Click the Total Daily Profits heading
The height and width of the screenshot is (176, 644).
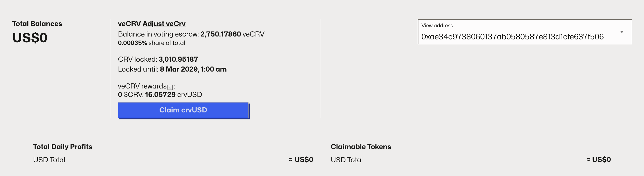click(63, 147)
